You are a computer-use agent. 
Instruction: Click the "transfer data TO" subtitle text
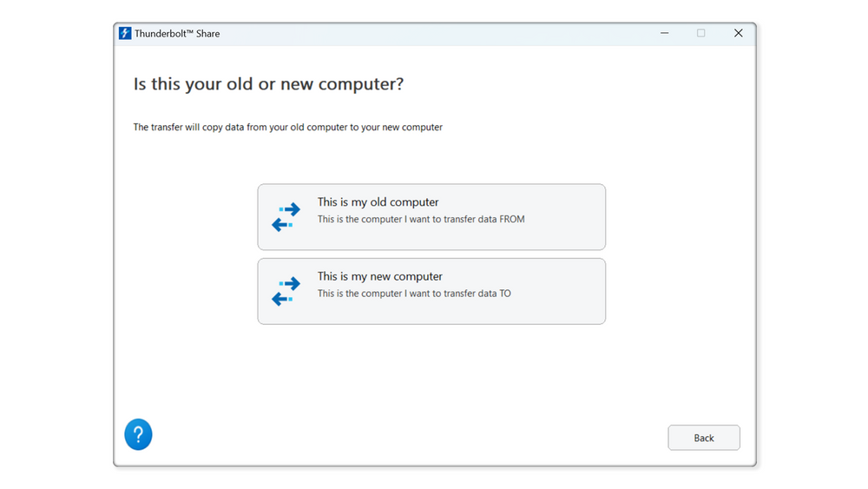[414, 294]
